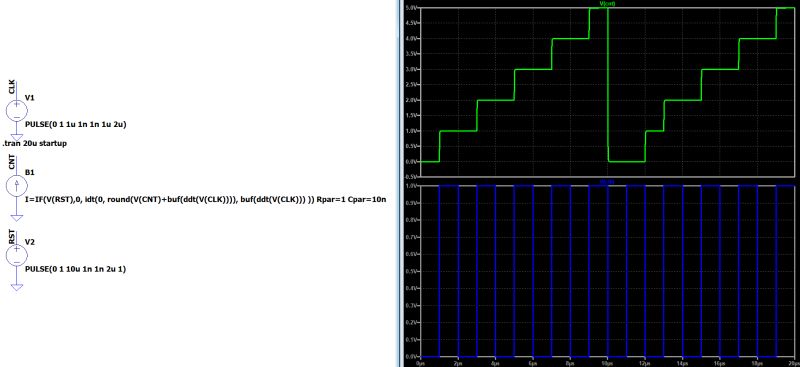
Task: Click the 0.1V label on lower pane axis
Action: coord(411,339)
